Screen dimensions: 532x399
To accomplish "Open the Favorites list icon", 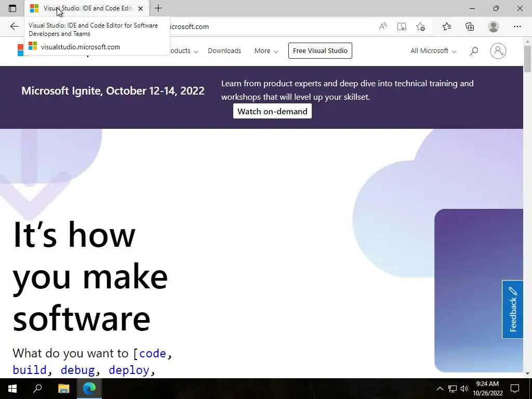I will tap(447, 26).
